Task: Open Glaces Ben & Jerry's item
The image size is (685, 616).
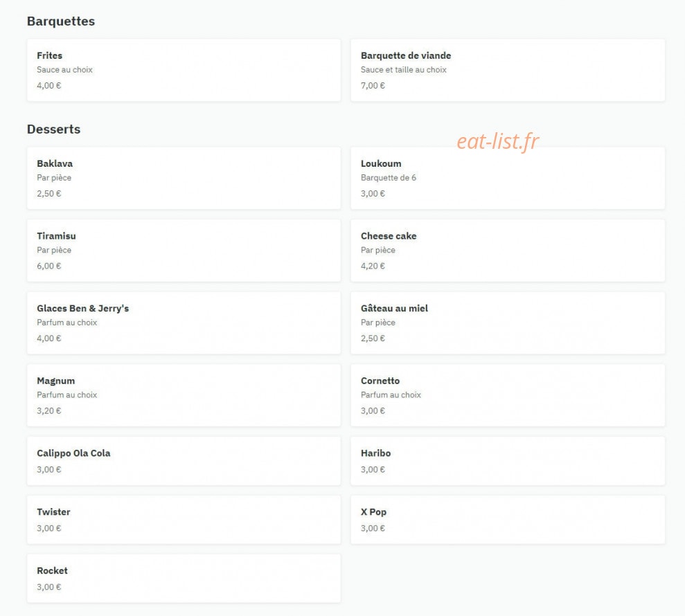Action: [x=184, y=323]
